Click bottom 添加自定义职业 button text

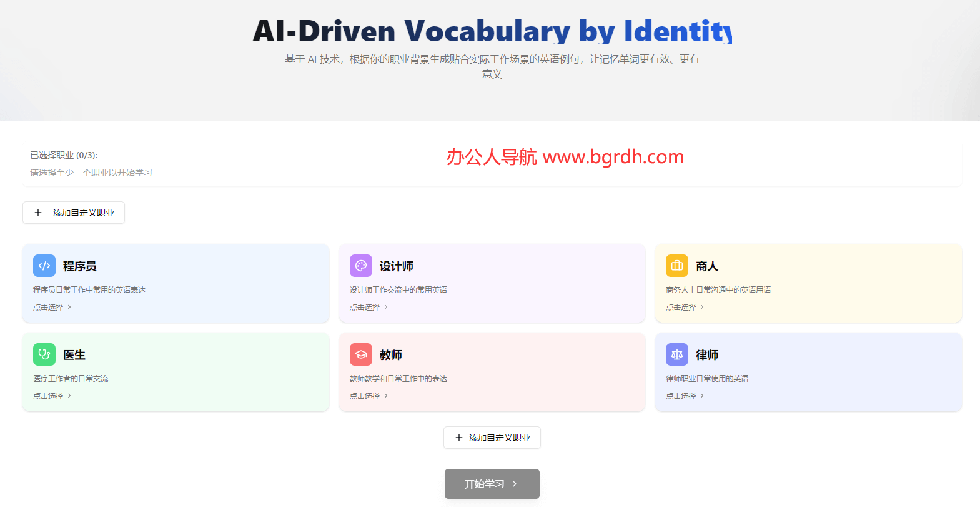[x=500, y=438]
